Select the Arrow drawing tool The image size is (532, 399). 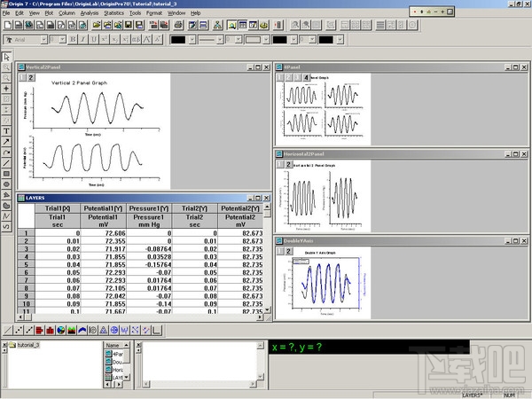[7, 141]
